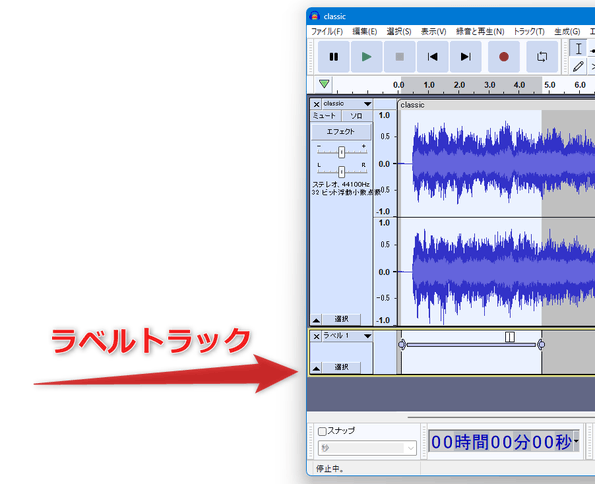
Task: Open the エフェクト panel for classic track
Action: [x=341, y=132]
